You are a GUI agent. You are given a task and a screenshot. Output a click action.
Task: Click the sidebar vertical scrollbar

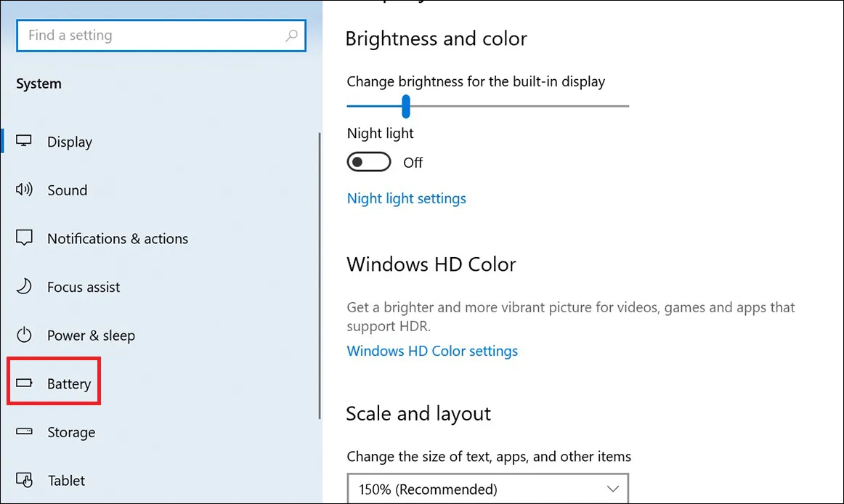[x=320, y=276]
